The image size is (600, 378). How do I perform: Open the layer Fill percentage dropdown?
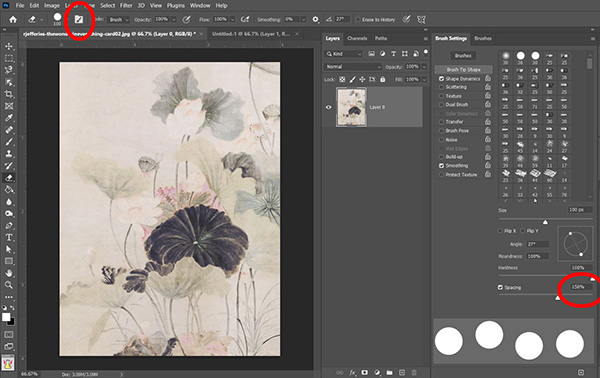click(424, 80)
